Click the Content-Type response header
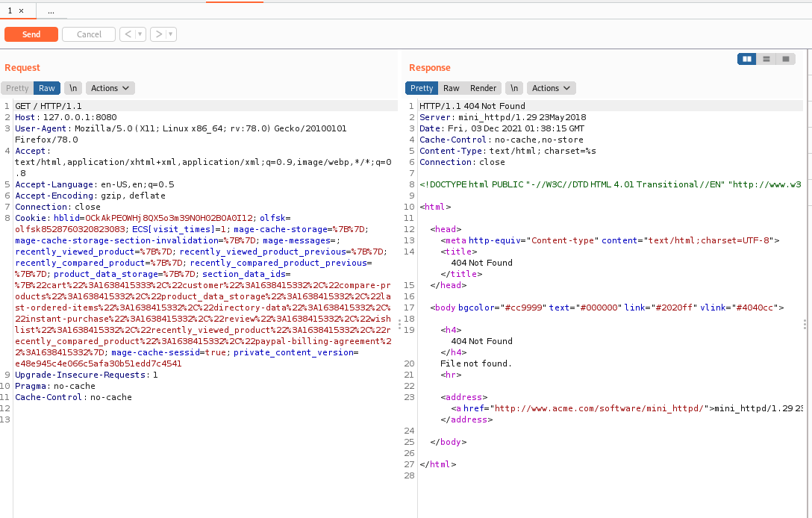The height and width of the screenshot is (518, 812). tap(507, 151)
